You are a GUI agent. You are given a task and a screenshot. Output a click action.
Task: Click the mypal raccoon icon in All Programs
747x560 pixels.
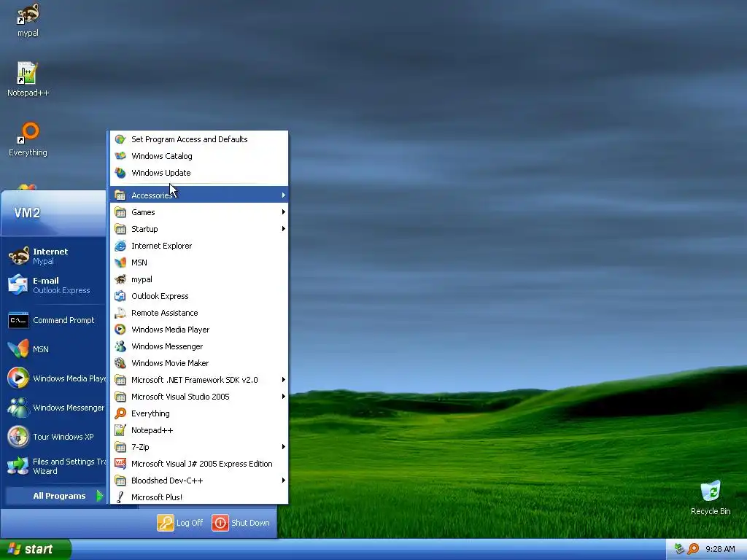tap(120, 279)
